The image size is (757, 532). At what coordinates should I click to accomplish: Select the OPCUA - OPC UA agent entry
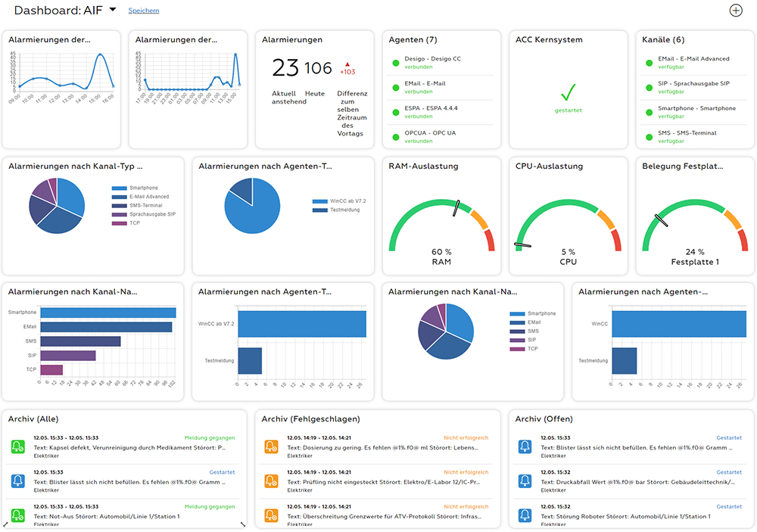[x=439, y=137]
